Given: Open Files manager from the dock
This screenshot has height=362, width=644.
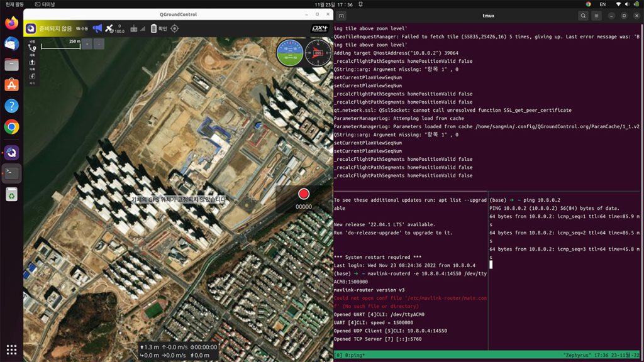Looking at the screenshot, I should pyautogui.click(x=11, y=65).
